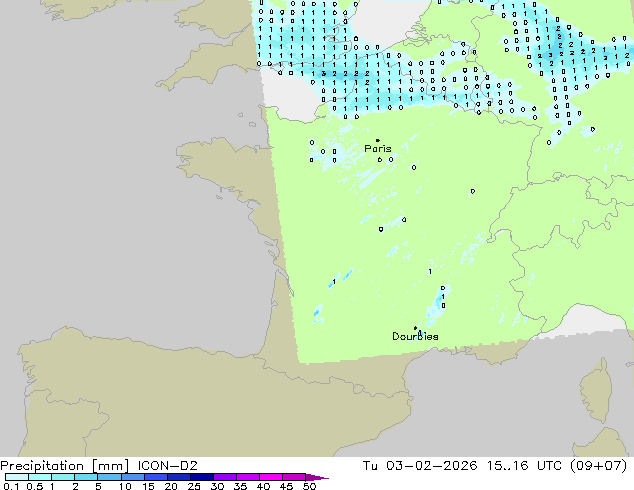Image resolution: width=634 pixels, height=490 pixels.
Task: Select the 5 mm legend color swatch
Action: (109, 477)
